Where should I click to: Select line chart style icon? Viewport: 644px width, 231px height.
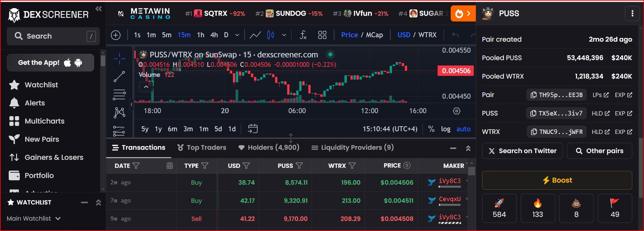(255, 35)
